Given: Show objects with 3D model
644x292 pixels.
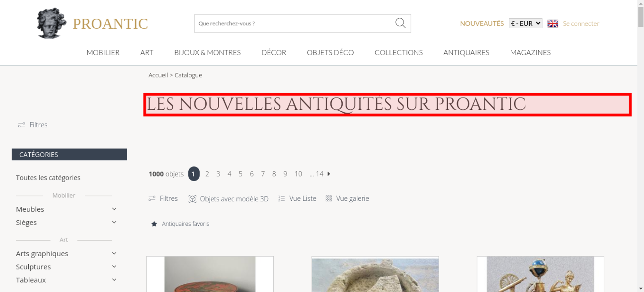Looking at the screenshot, I should click(228, 199).
